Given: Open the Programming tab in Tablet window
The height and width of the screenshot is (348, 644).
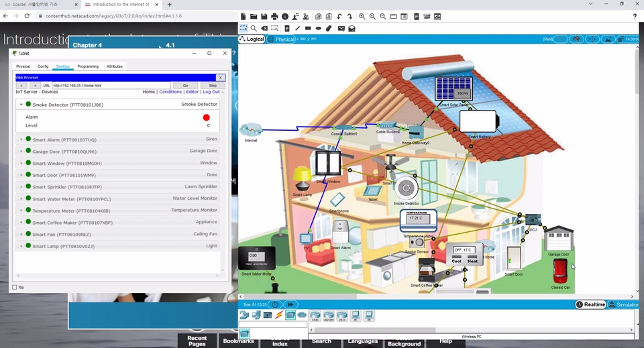Looking at the screenshot, I should coord(88,66).
